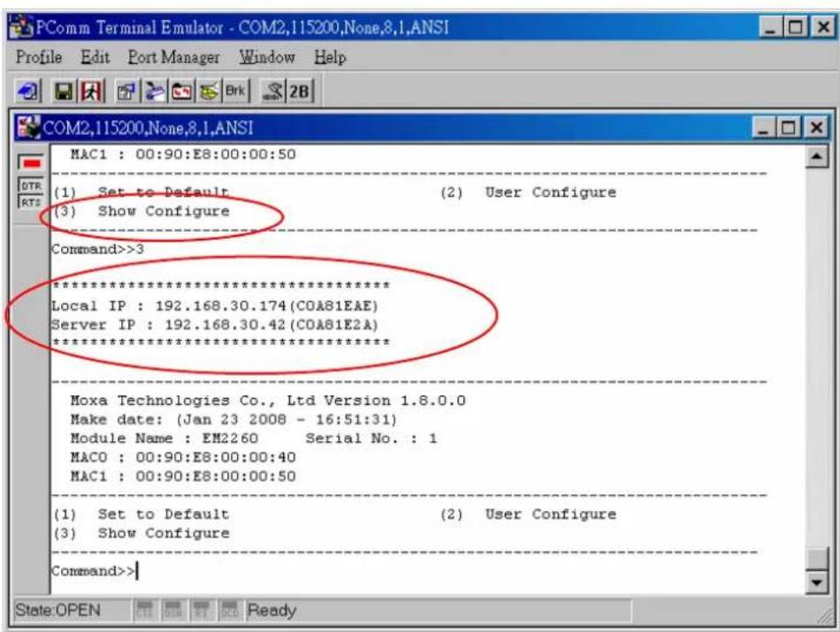Click the CTS status indicator in status bar

point(145,610)
